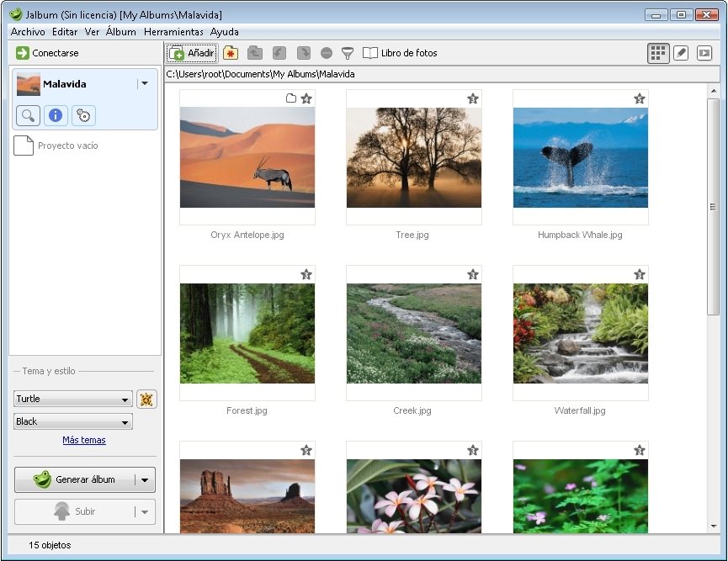Select the green leaves pink flowers thumbnail
This screenshot has height=561, width=728.
tap(581, 496)
